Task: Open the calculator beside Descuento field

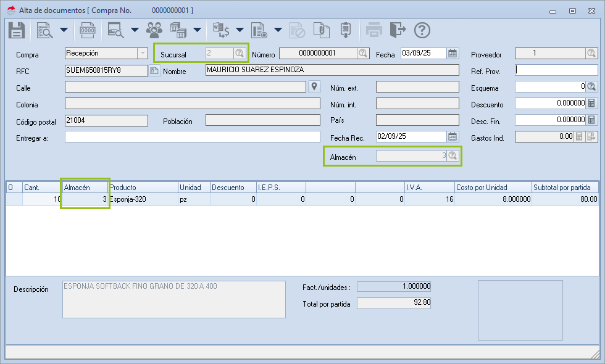Action: 591,103
